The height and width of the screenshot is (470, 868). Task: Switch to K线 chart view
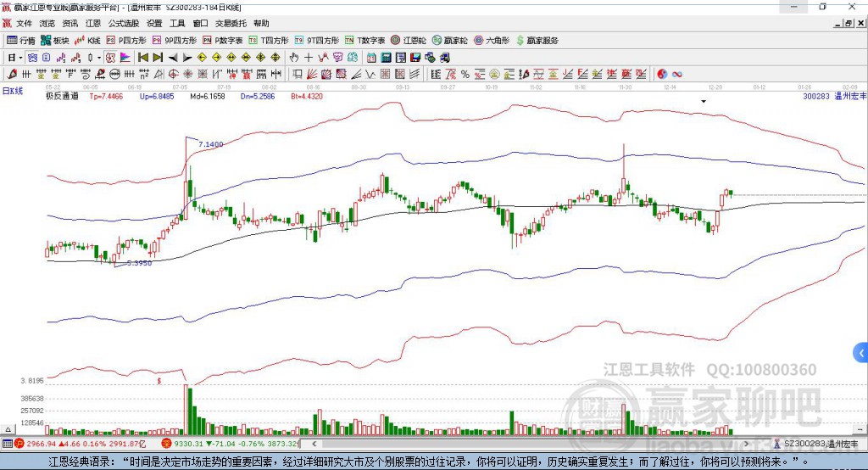tap(87, 41)
